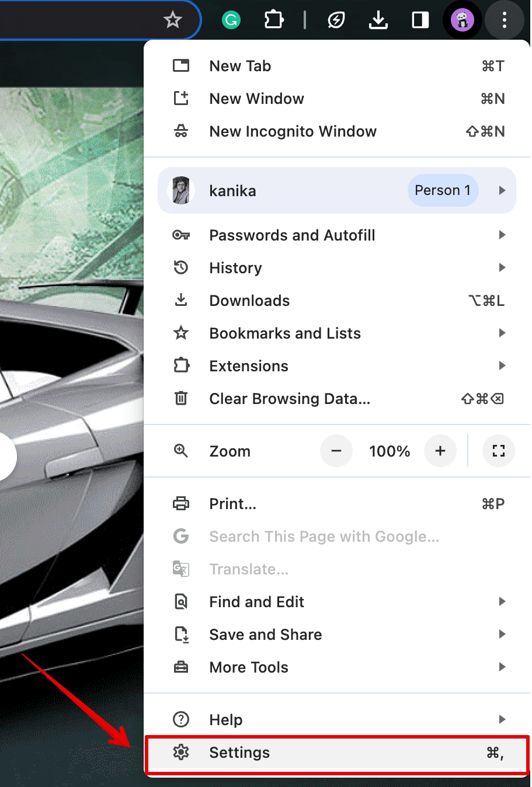Open the downloads tray icon in toolbar
The height and width of the screenshot is (787, 532).
378,20
